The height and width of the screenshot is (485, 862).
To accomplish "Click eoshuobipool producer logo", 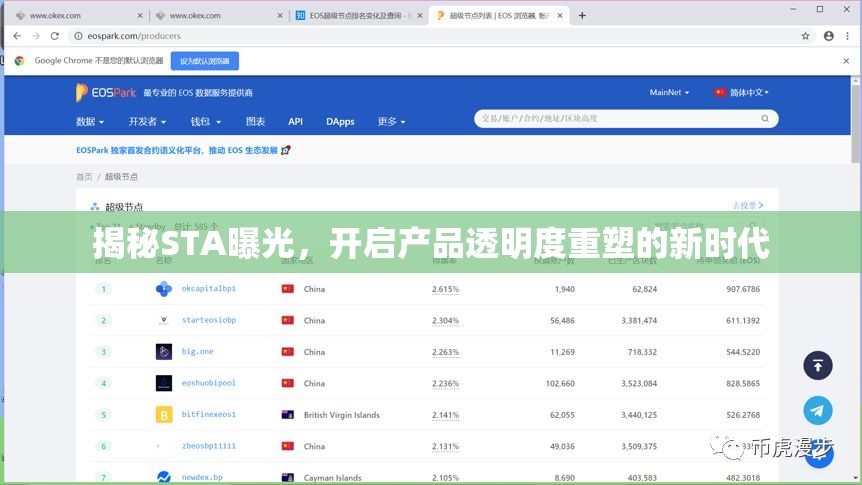I will [164, 383].
